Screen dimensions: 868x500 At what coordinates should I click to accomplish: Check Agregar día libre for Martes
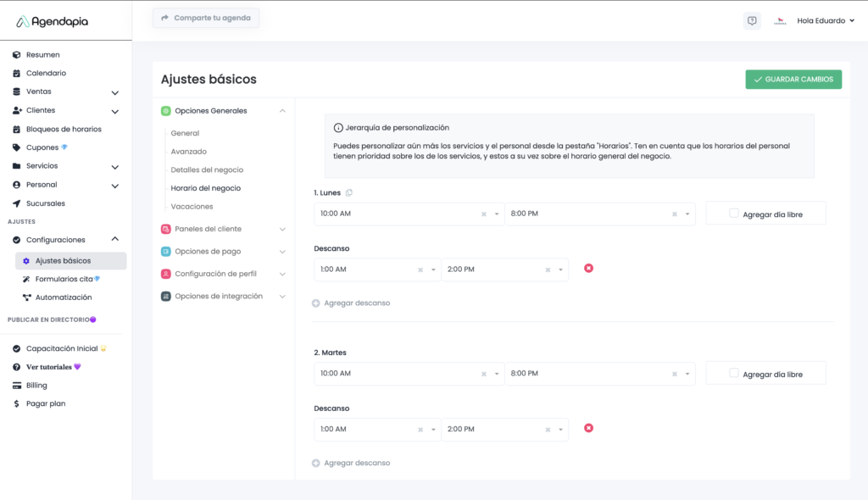(x=734, y=373)
